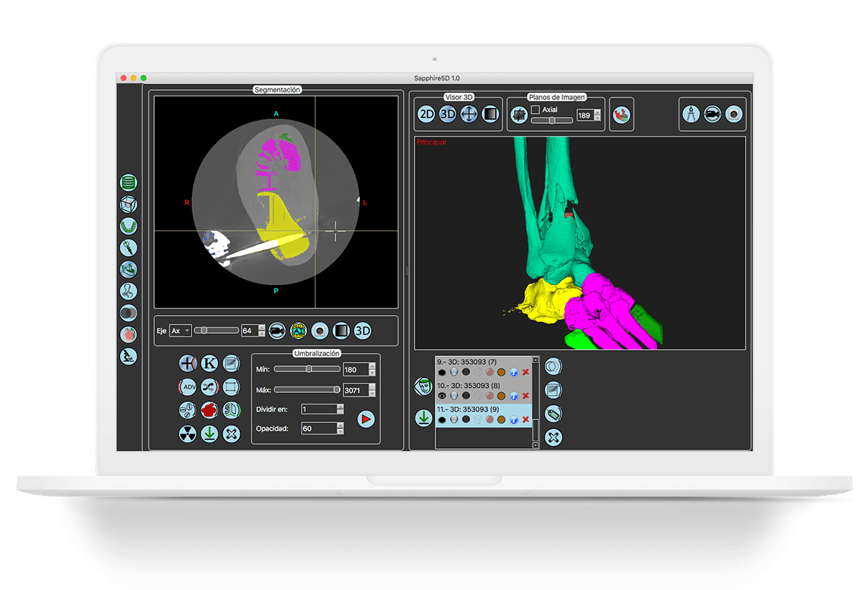The image size is (868, 590).
Task: Select the list row 11.- 3D: 353093 (9)
Action: click(484, 415)
